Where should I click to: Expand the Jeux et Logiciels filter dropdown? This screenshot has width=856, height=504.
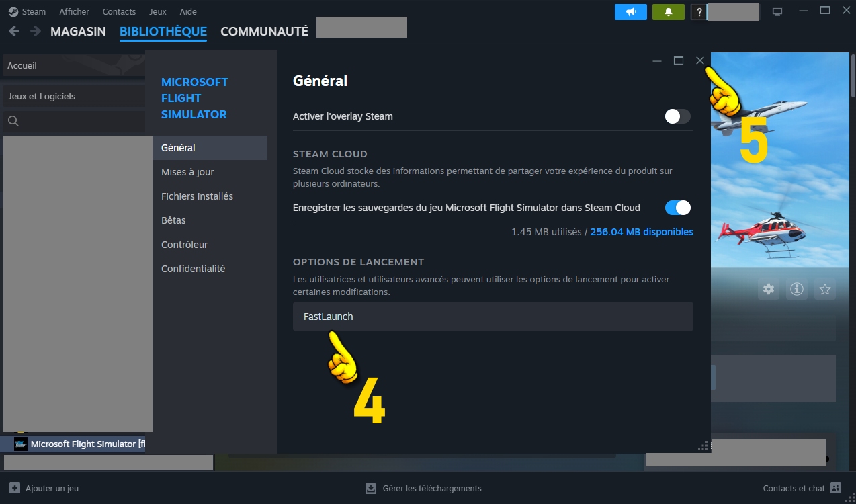coord(74,97)
